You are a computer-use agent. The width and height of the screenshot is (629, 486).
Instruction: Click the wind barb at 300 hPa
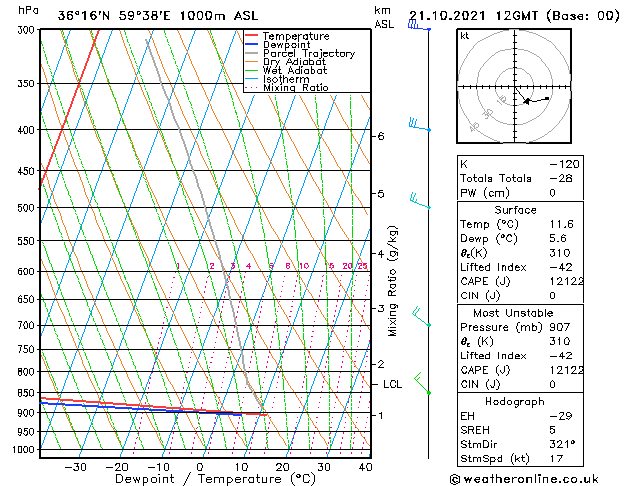click(x=419, y=26)
